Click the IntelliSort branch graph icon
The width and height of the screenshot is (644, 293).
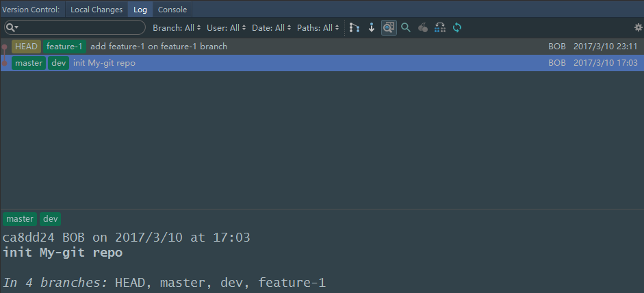[355, 27]
